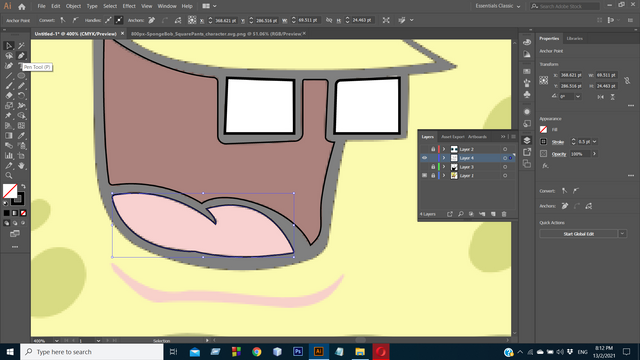Screen dimensions: 640x360
Task: Switch to the Libraries tab
Action: [574, 38]
